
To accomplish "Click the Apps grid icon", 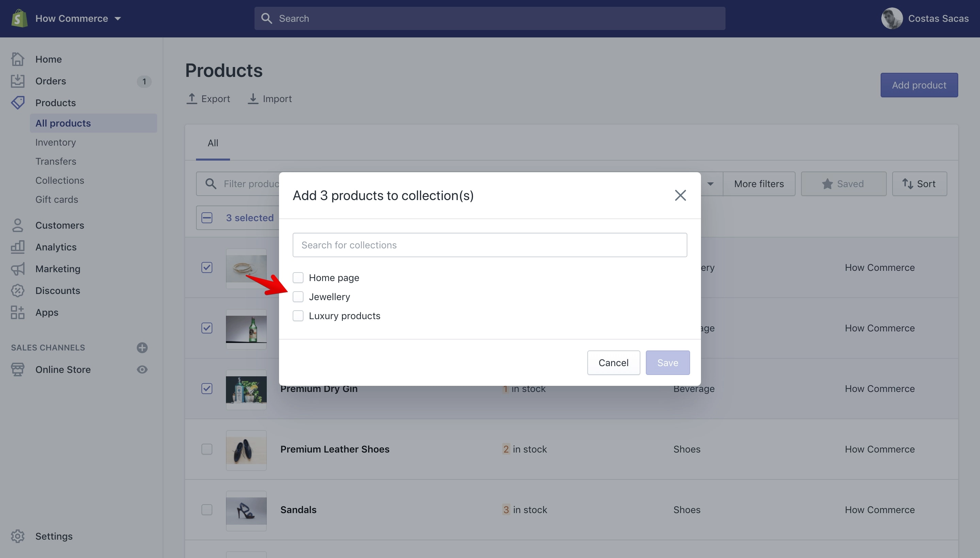I will (x=18, y=312).
